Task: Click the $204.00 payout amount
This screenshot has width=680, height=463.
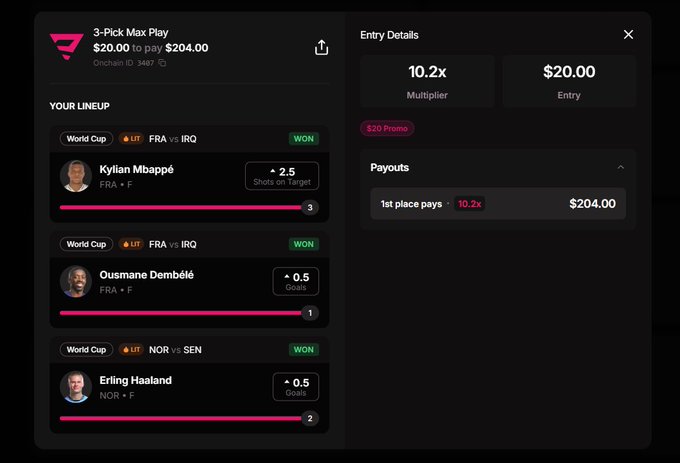Action: pyautogui.click(x=592, y=204)
